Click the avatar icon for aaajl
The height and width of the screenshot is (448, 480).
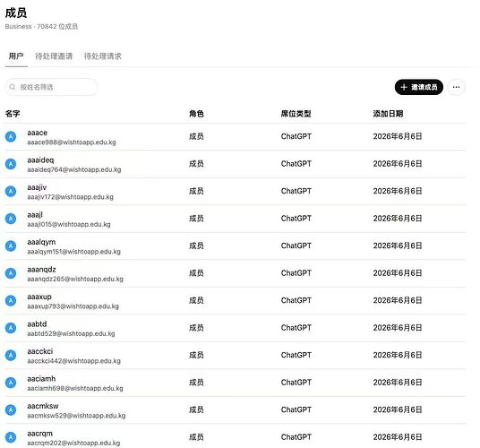click(11, 219)
